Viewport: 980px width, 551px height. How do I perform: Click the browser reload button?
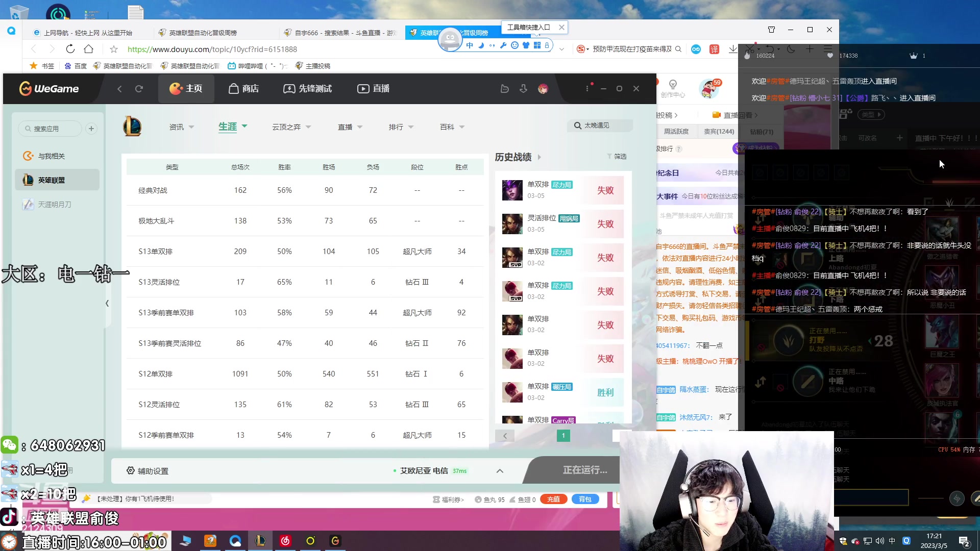(70, 49)
